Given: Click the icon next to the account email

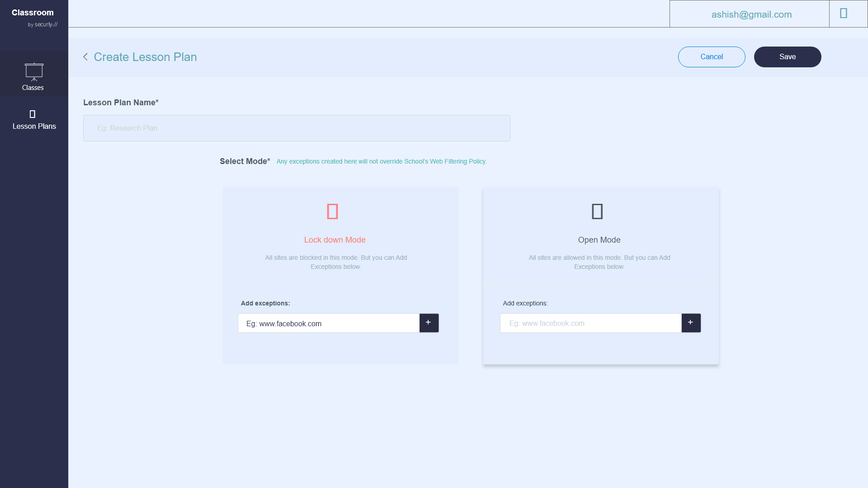Looking at the screenshot, I should (x=844, y=14).
